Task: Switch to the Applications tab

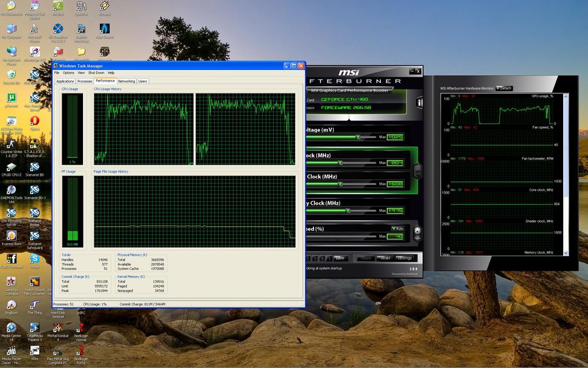Action: (x=65, y=81)
